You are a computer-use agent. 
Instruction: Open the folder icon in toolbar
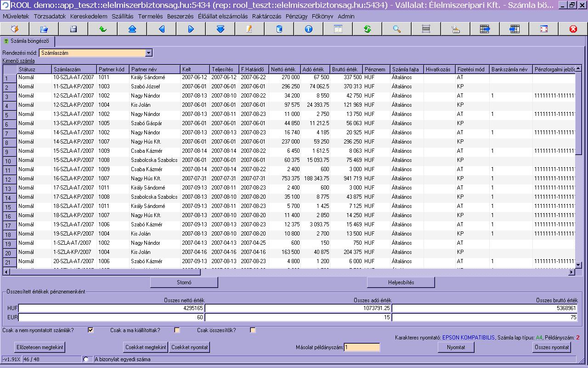tap(44, 29)
